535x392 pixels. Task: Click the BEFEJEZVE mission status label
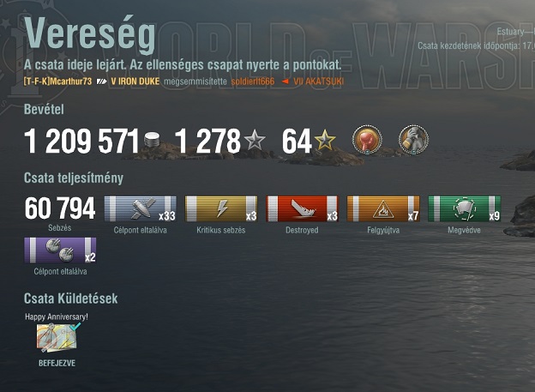[57, 363]
